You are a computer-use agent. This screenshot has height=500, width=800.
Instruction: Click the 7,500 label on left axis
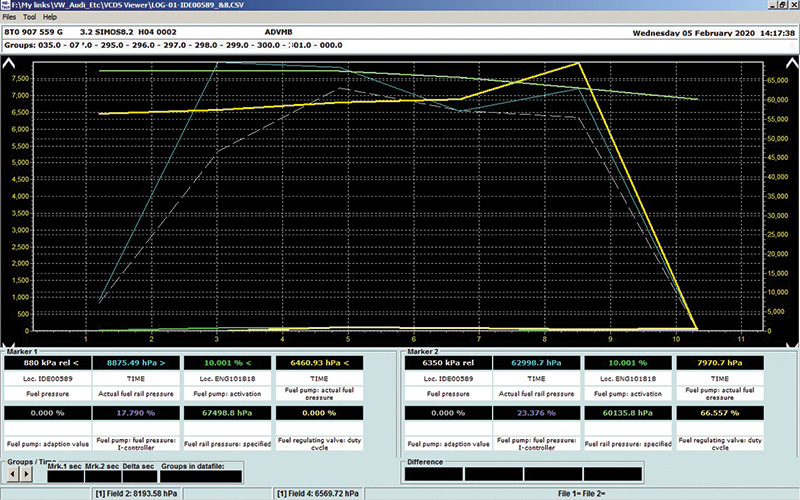click(20, 79)
